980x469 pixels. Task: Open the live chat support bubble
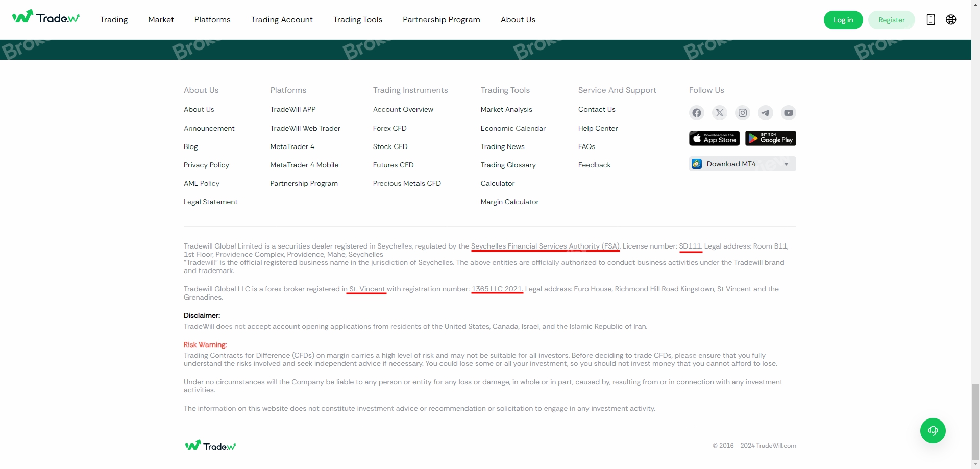[x=933, y=431]
